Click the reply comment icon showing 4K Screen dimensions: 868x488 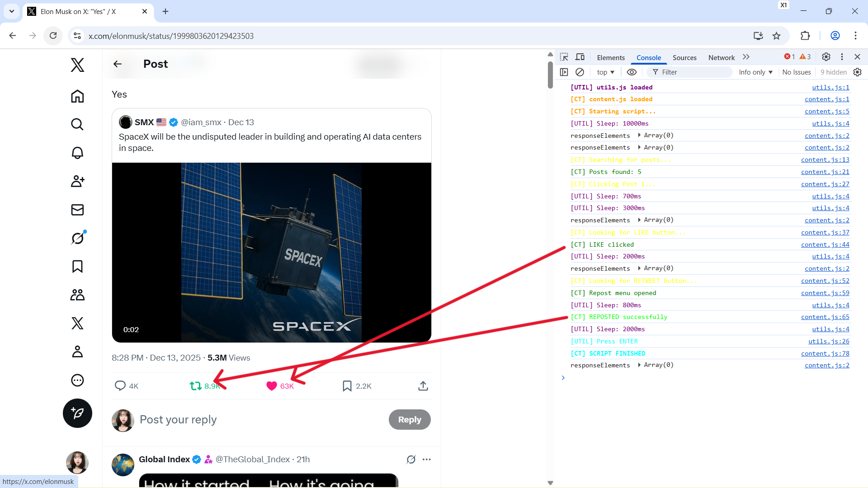(120, 386)
